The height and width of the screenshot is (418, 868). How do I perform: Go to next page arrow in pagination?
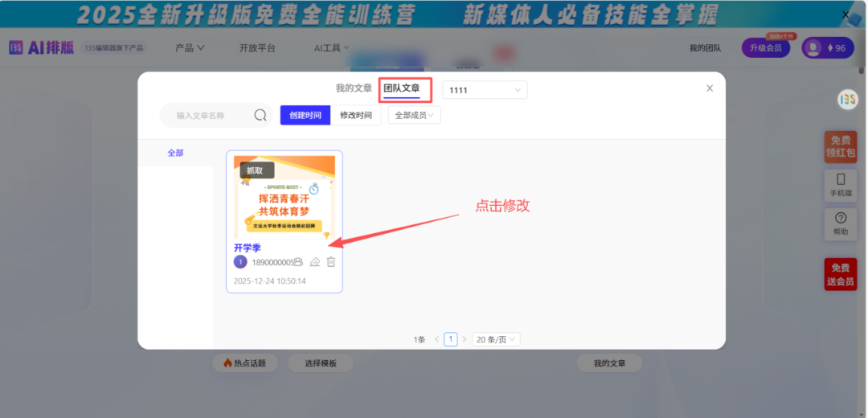click(465, 339)
